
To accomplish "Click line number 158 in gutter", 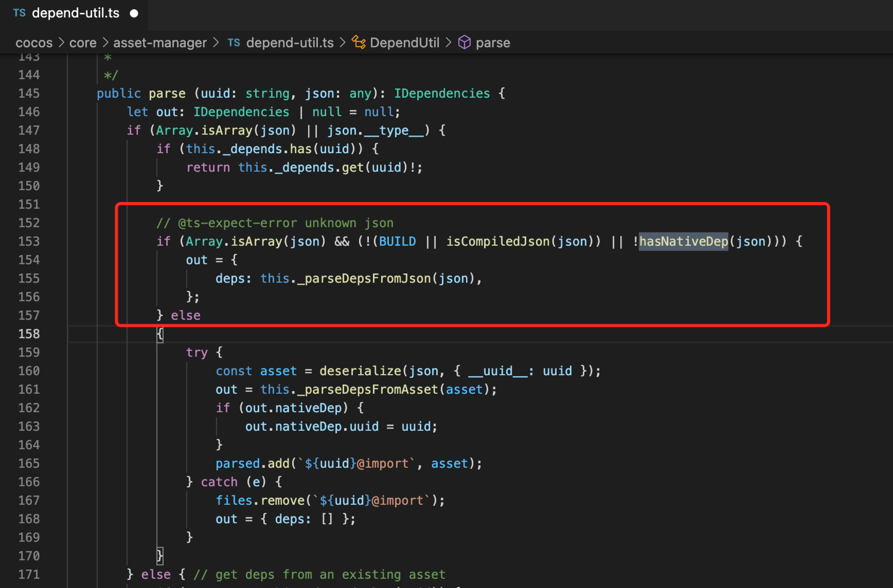I will pyautogui.click(x=29, y=334).
